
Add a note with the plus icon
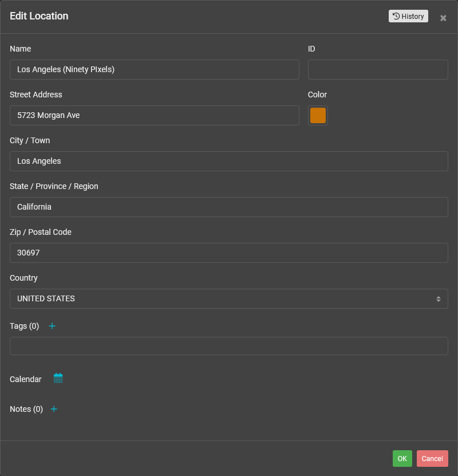pos(54,409)
